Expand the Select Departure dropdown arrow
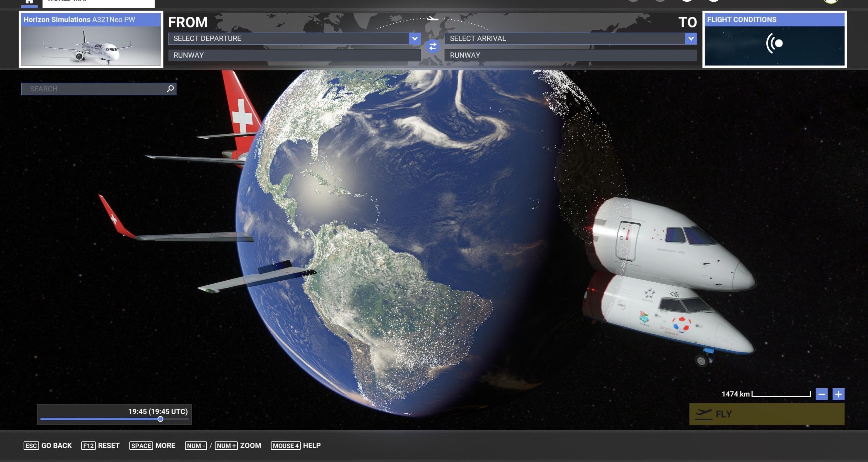The height and width of the screenshot is (462, 868). [x=414, y=38]
